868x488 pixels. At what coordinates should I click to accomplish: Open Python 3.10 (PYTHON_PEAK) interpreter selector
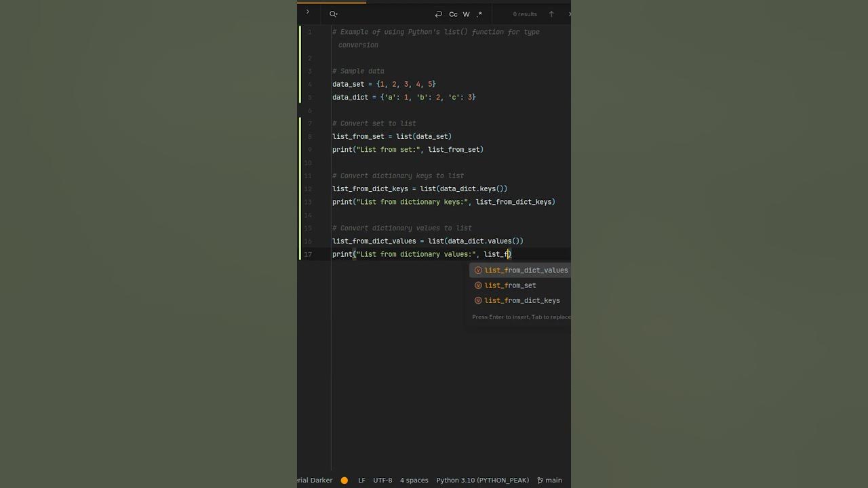482,480
